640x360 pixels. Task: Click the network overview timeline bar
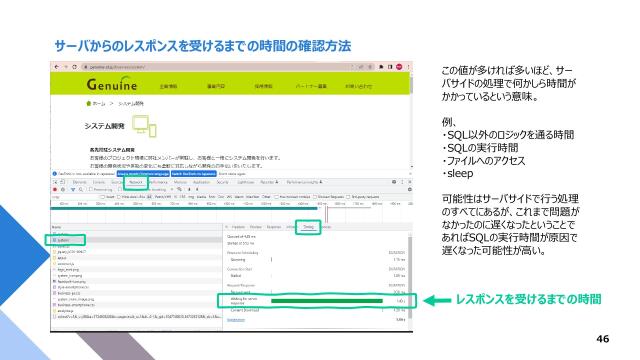pos(184,208)
